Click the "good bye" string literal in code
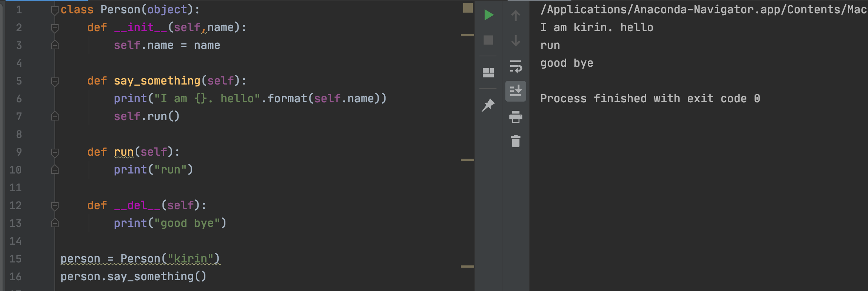868x291 pixels. [x=187, y=223]
